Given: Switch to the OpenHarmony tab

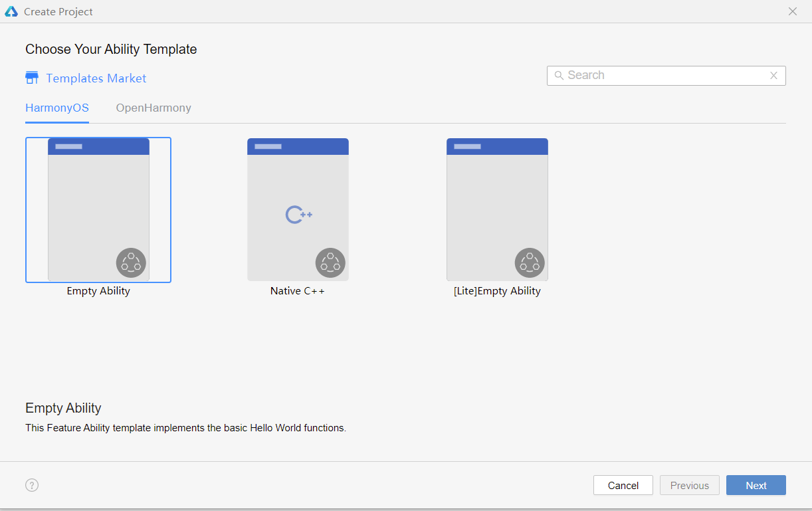Looking at the screenshot, I should [153, 108].
